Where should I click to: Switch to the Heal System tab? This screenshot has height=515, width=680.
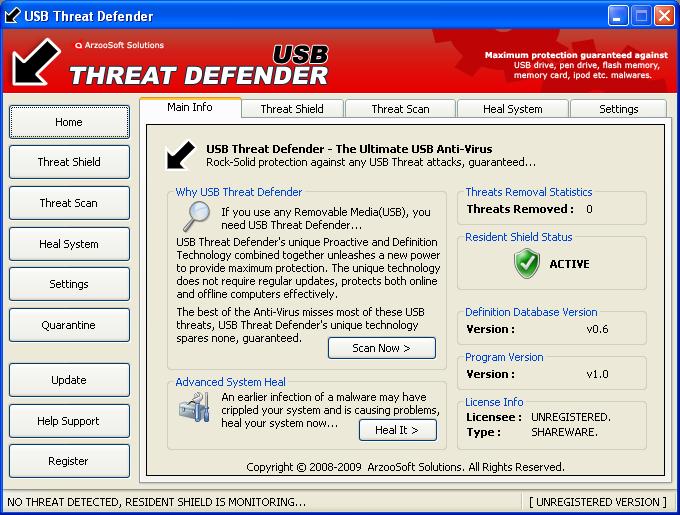click(x=513, y=109)
